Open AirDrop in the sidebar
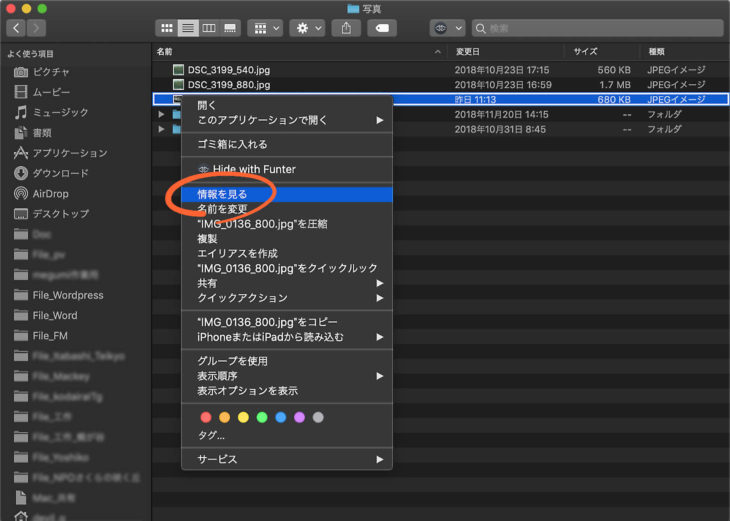This screenshot has height=521, width=730. click(x=50, y=193)
